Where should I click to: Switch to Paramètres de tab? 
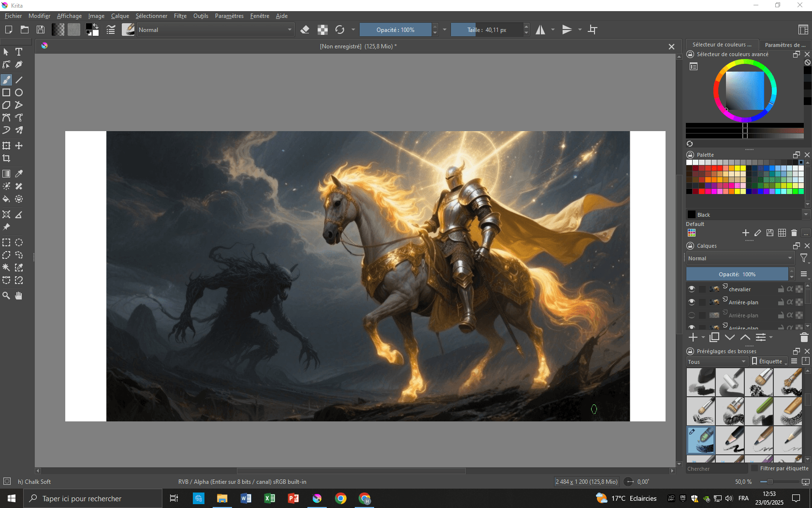785,45
